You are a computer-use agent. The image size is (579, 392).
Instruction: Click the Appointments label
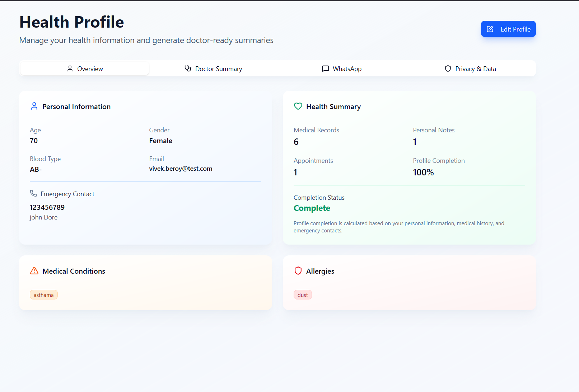[313, 161]
